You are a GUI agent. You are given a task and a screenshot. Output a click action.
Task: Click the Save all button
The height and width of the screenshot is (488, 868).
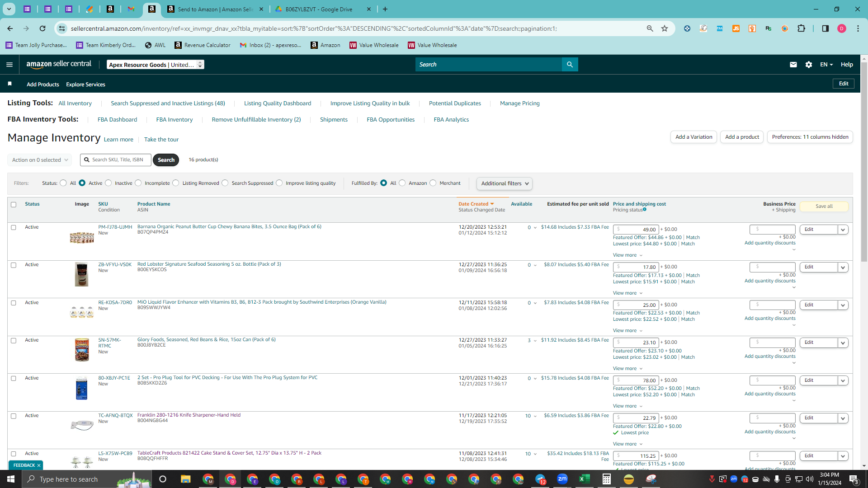[x=824, y=206]
